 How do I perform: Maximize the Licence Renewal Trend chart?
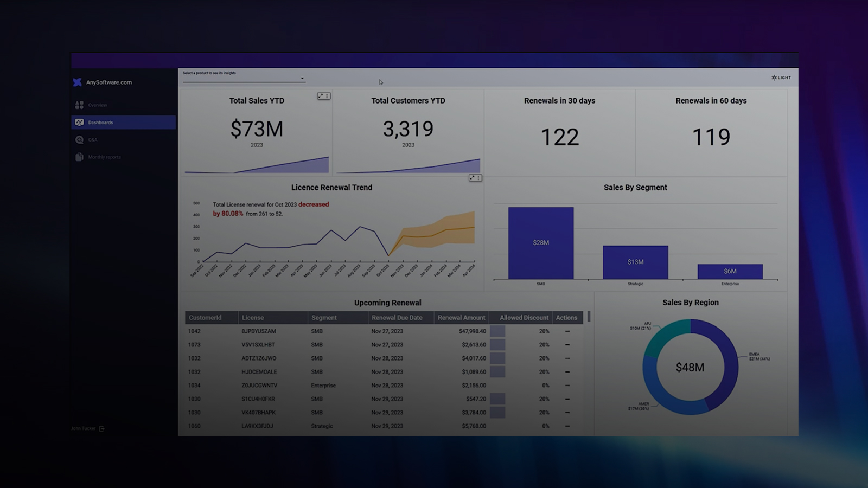coord(472,178)
